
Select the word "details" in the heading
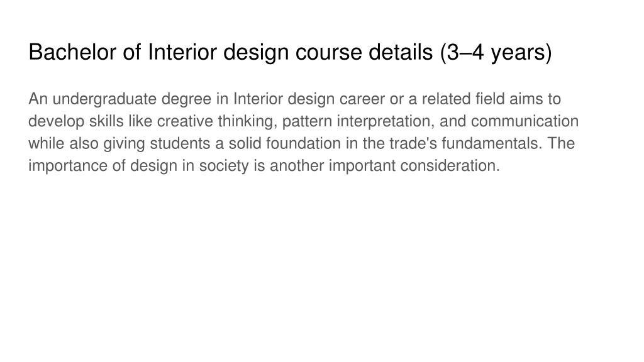(401, 52)
